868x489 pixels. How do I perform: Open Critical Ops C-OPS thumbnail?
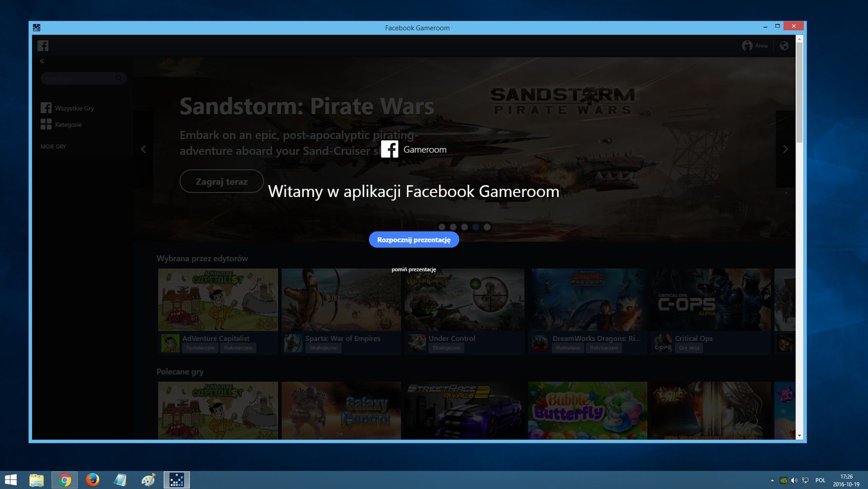711,300
